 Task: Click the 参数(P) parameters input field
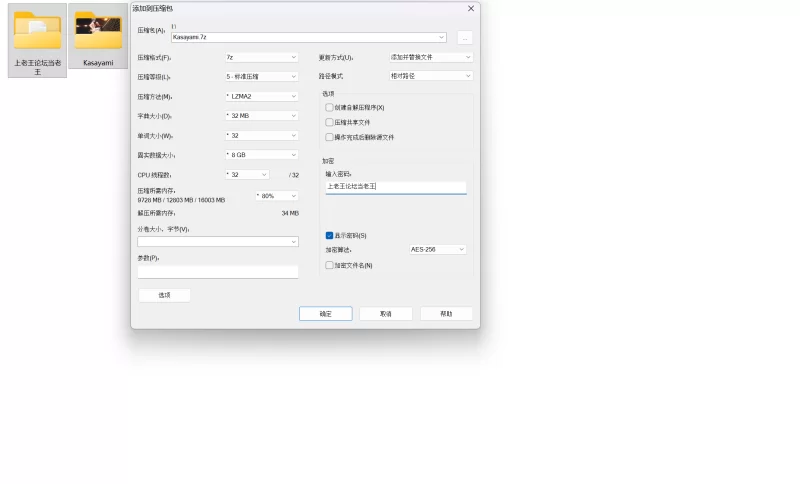218,272
